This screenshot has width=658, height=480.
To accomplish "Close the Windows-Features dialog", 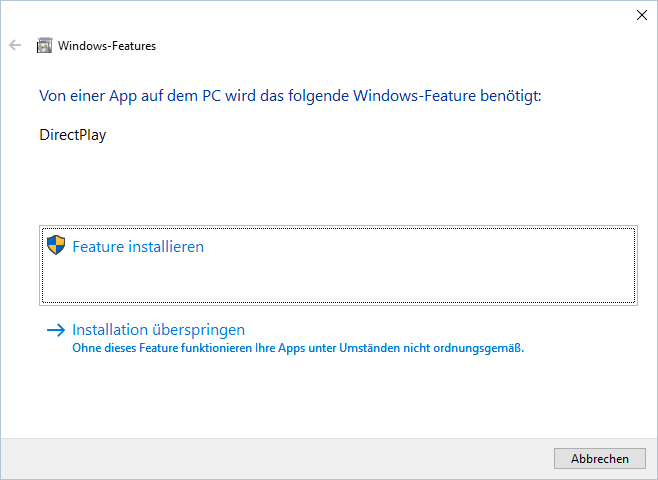I will pos(640,15).
